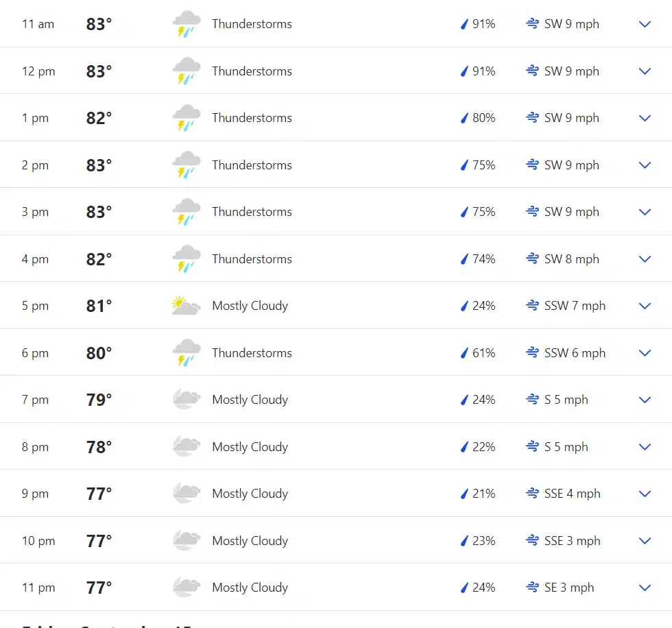Click the Mostly Cloudy sun icon at 5 pm
Viewport: 672px width, 628px height.
186,306
